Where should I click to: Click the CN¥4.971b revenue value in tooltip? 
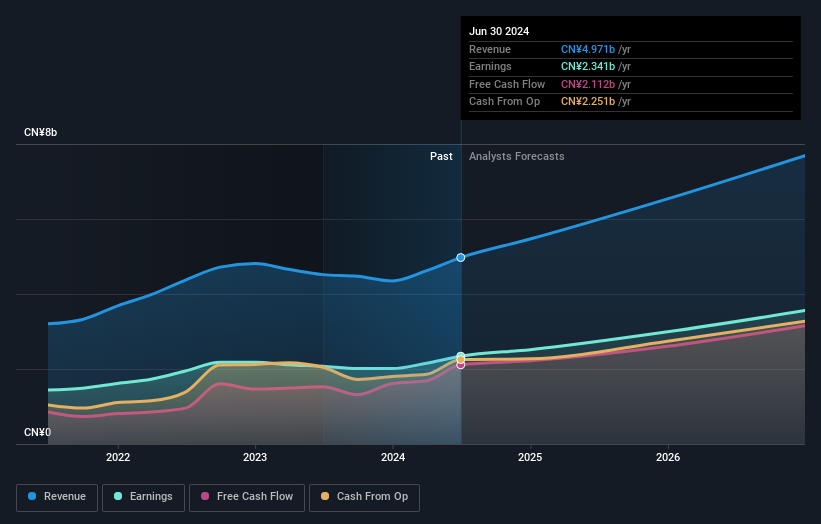coord(587,49)
